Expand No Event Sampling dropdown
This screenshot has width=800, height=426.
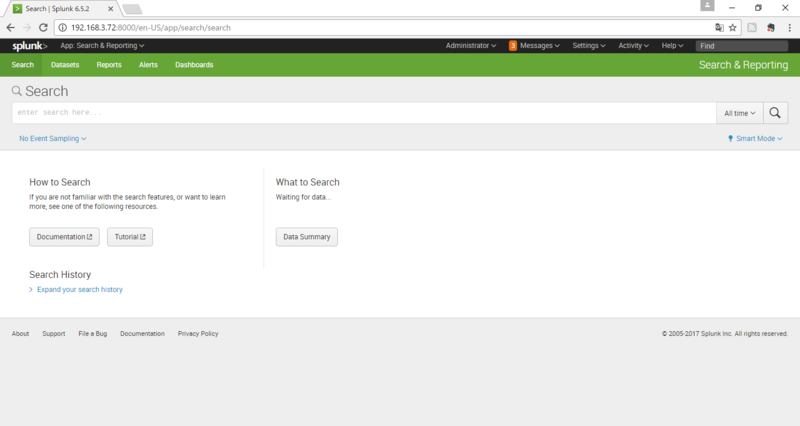pos(53,138)
